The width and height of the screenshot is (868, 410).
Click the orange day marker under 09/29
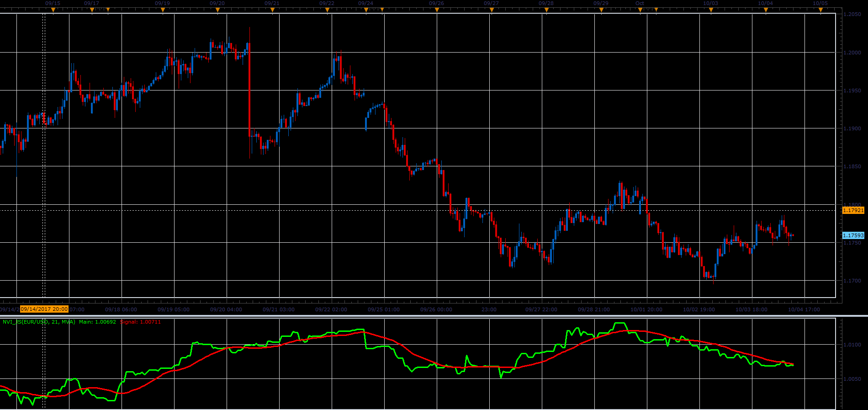tap(601, 10)
